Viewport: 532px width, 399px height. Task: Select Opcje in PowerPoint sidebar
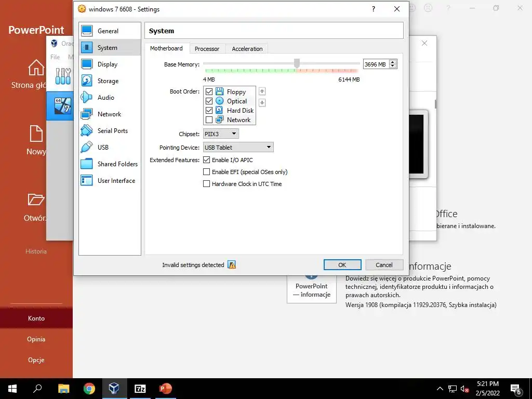tap(36, 360)
